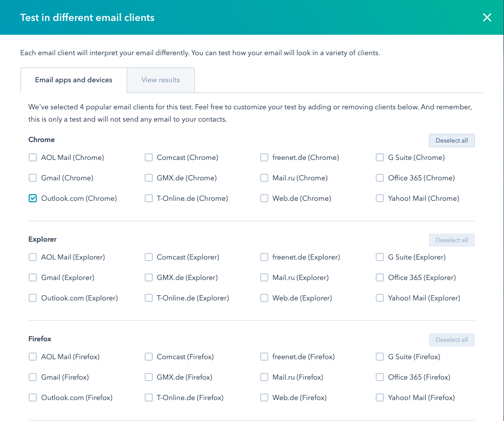
Task: Enable freenet.de (Explorer)
Action: click(264, 257)
